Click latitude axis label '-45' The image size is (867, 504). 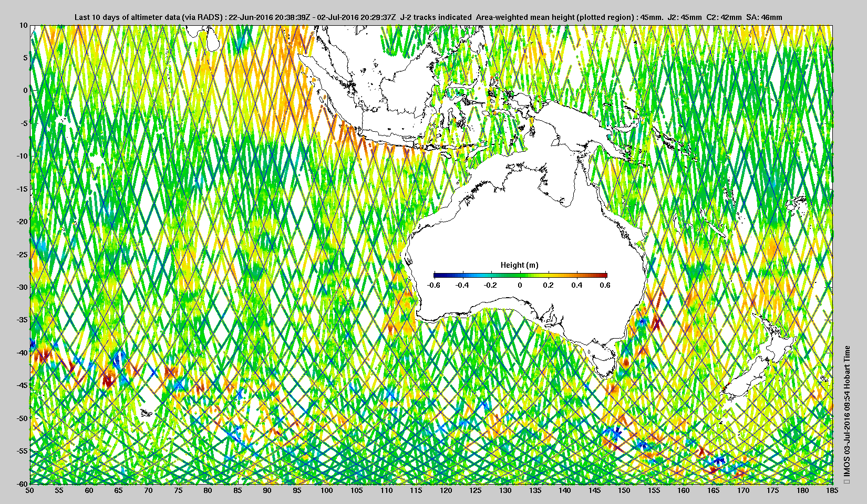pyautogui.click(x=22, y=385)
